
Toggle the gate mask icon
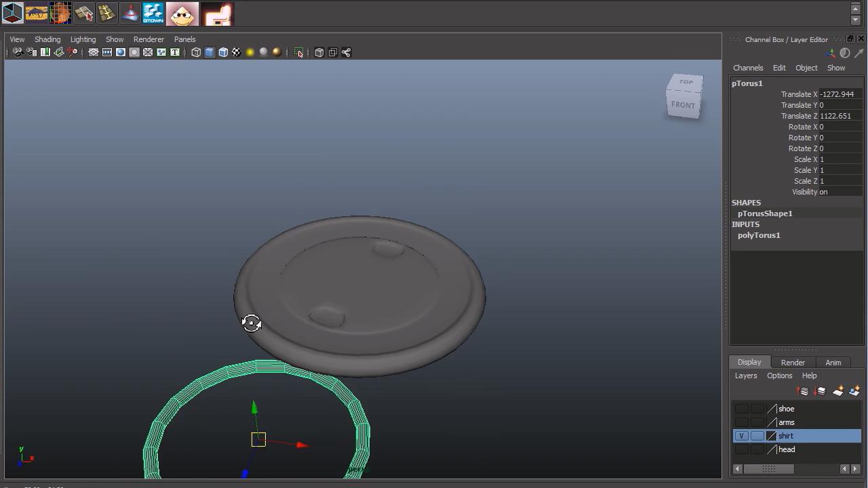(x=134, y=52)
